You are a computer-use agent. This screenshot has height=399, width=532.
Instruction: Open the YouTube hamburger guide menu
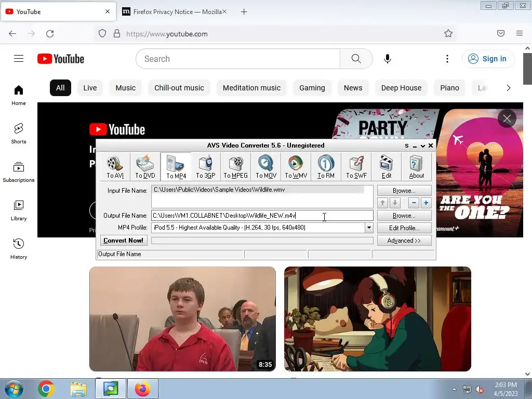[x=19, y=59]
